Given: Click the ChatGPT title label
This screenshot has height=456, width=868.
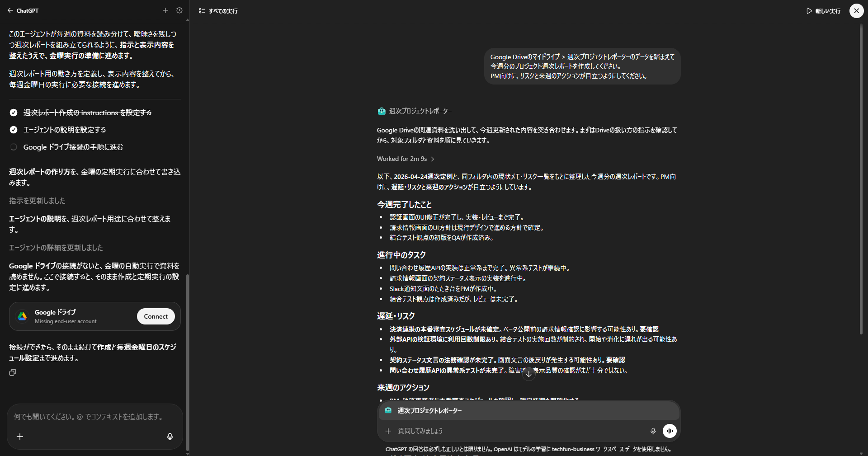Looking at the screenshot, I should (28, 10).
